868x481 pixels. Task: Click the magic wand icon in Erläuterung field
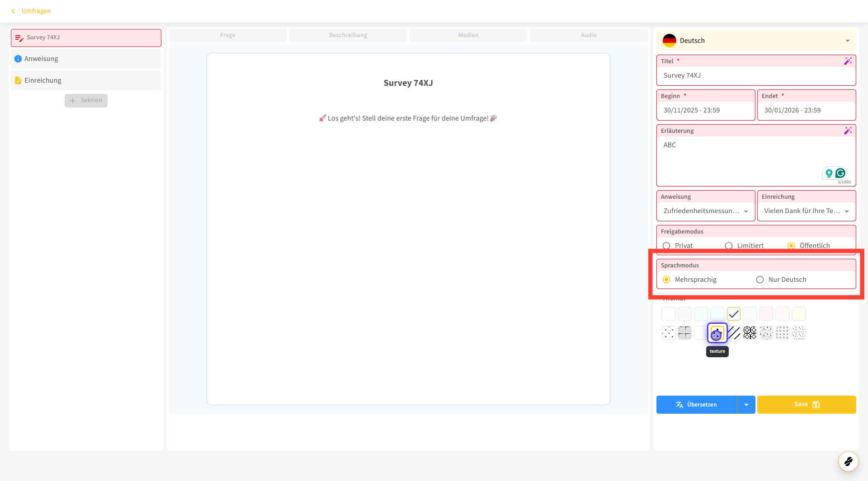coord(848,131)
